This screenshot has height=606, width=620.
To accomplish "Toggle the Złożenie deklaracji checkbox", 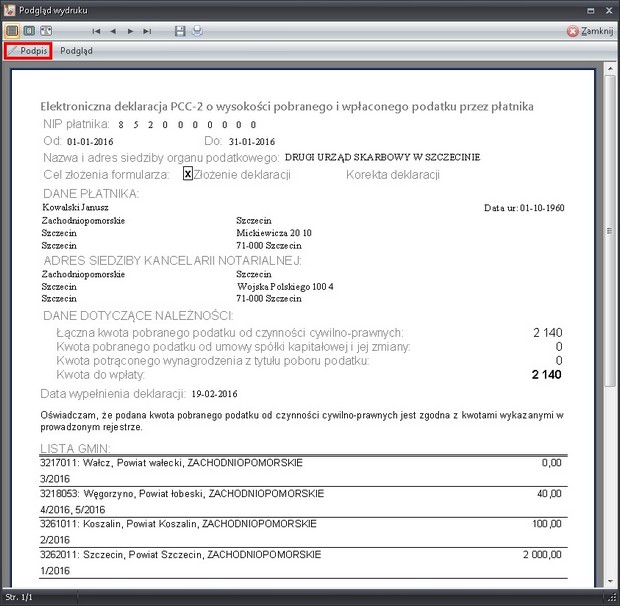I will (x=187, y=174).
